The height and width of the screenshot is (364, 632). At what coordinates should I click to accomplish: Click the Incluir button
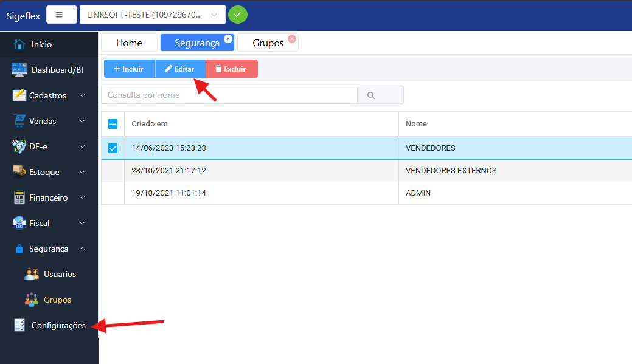click(x=129, y=69)
